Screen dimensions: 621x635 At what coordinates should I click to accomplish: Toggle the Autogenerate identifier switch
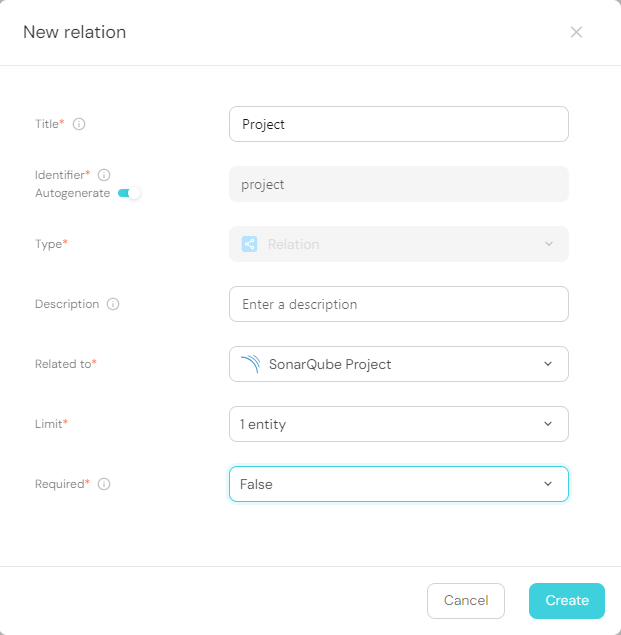(129, 193)
